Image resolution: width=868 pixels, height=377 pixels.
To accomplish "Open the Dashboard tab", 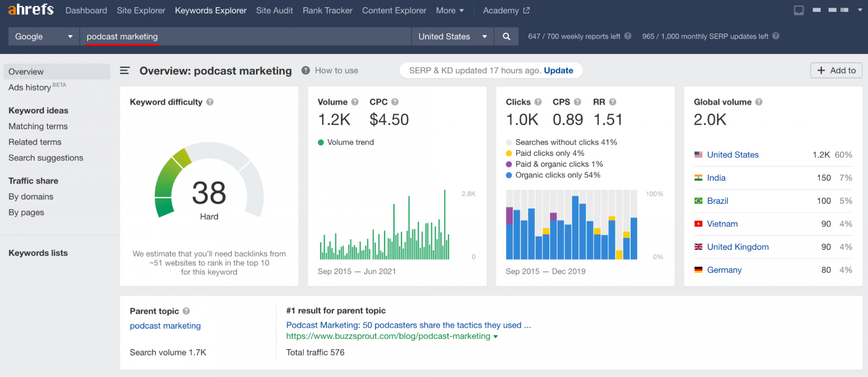I will point(86,10).
